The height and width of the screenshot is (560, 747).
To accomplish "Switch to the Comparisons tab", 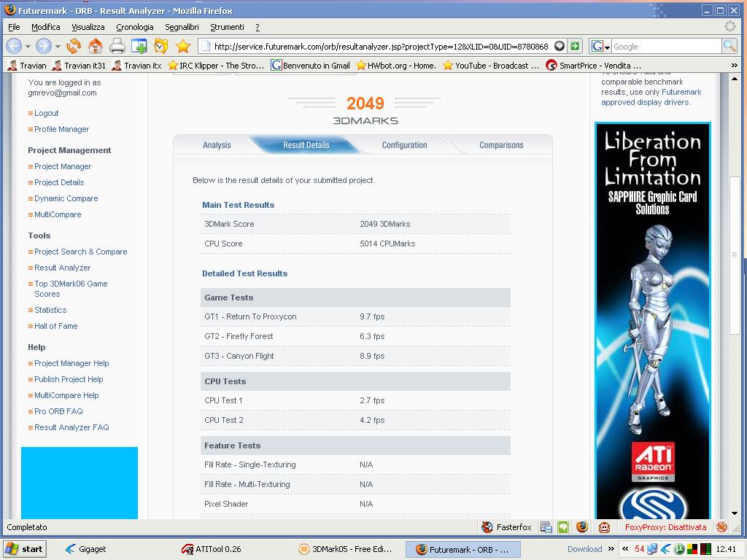I will point(501,145).
